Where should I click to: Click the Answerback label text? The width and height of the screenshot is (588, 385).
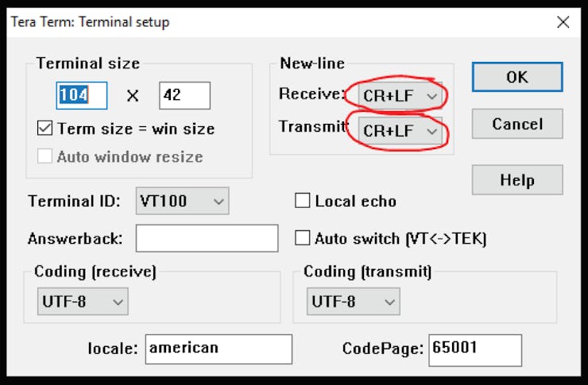75,239
